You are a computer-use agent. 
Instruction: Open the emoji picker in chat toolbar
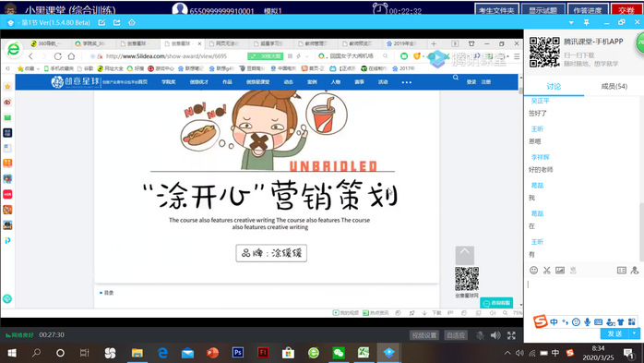pyautogui.click(x=533, y=270)
